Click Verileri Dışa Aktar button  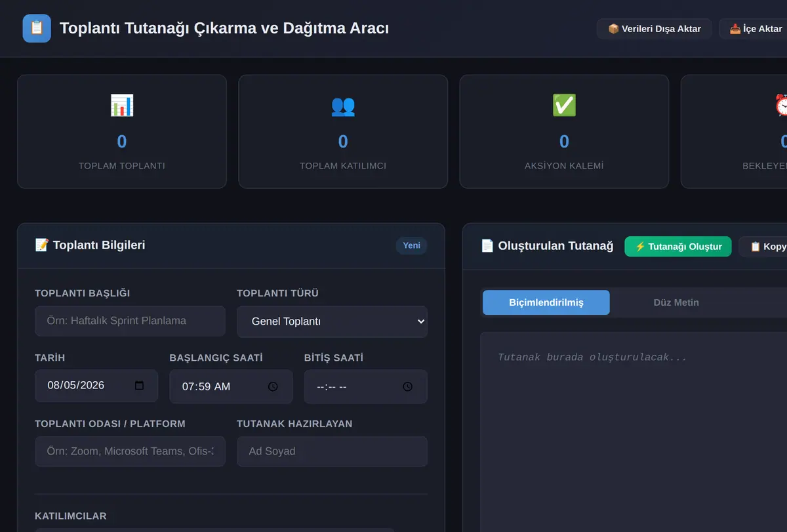[654, 29]
